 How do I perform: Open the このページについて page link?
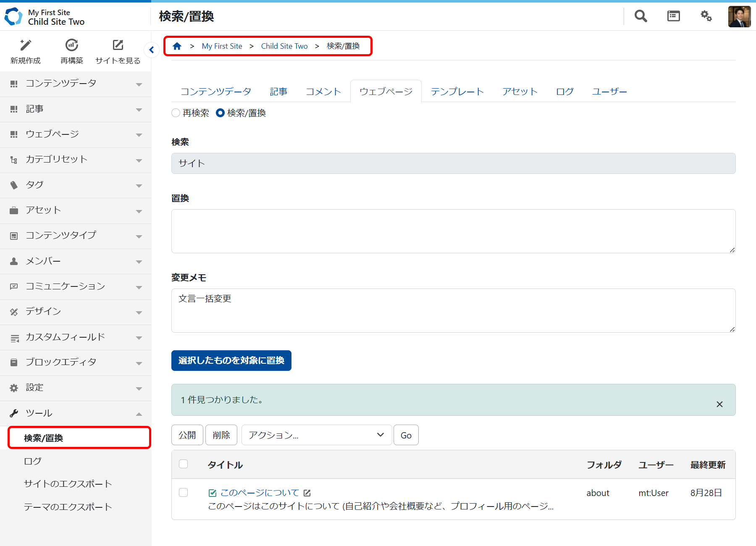pyautogui.click(x=260, y=493)
